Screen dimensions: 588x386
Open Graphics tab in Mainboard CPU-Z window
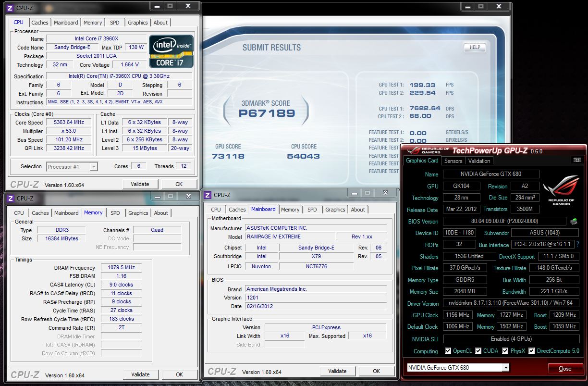(x=335, y=210)
